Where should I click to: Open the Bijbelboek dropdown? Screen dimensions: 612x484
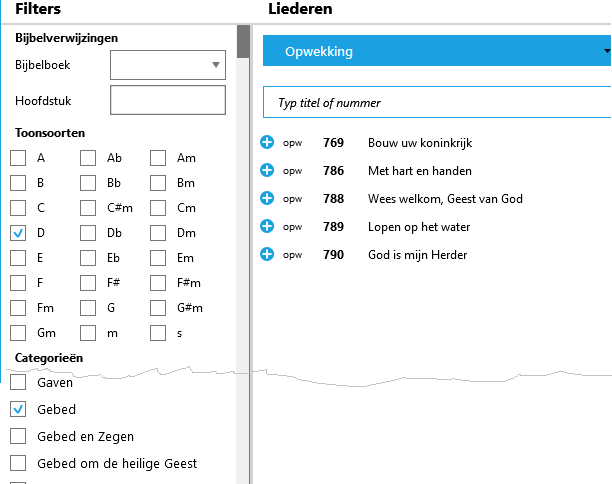click(x=168, y=65)
